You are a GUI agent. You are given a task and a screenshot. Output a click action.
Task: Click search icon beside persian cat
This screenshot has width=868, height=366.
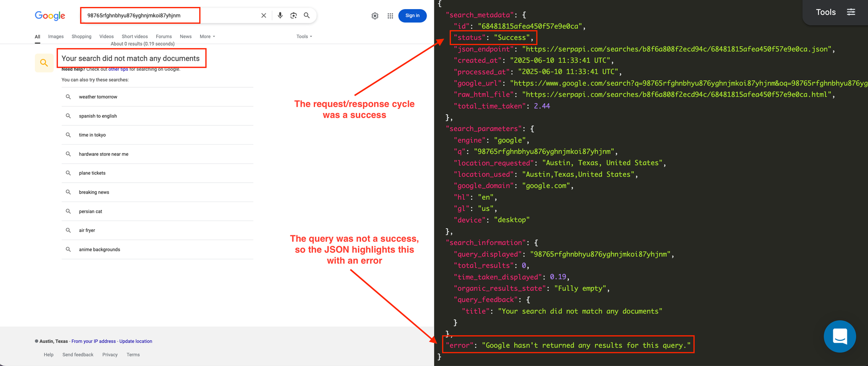[68, 211]
